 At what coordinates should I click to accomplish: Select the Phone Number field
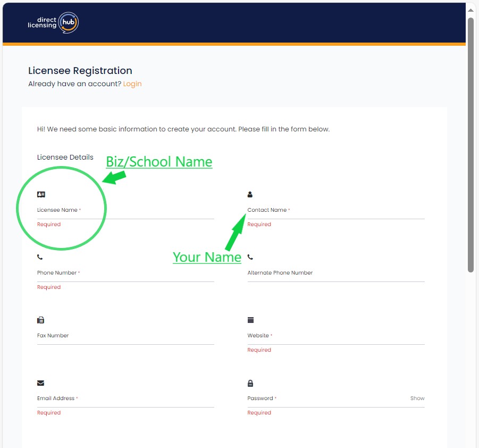click(125, 273)
